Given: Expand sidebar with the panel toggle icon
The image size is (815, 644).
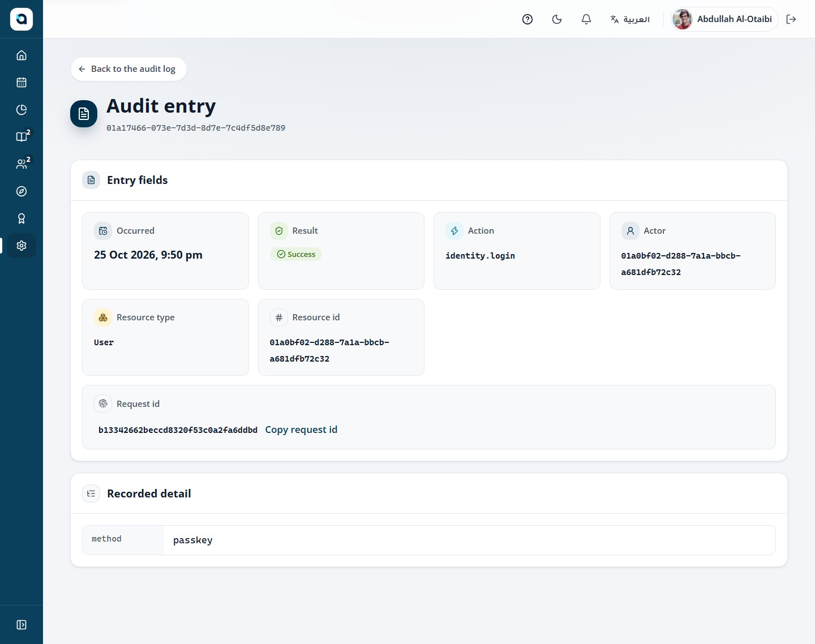Looking at the screenshot, I should (x=22, y=625).
